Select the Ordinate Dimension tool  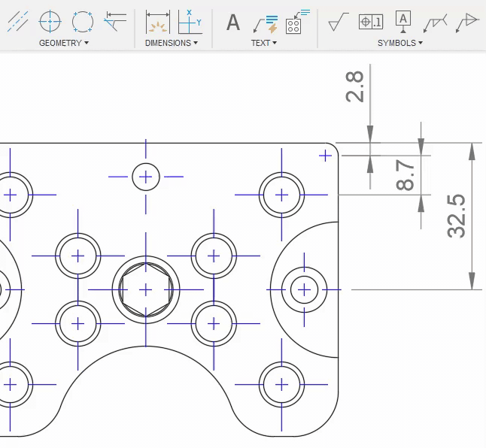tap(190, 22)
